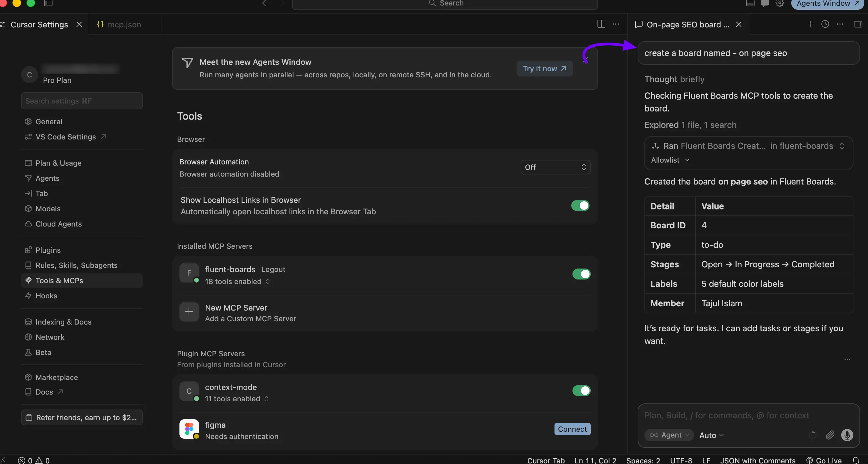Switch to the mcp.json tab
The image size is (868, 464).
pos(119,25)
